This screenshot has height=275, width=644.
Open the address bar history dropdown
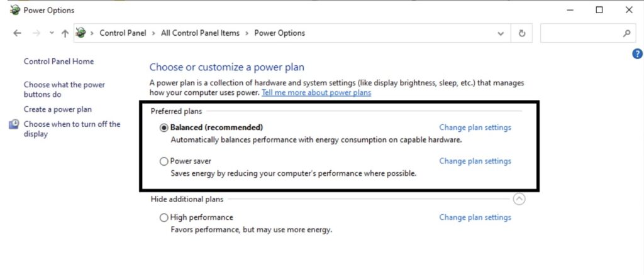(x=501, y=33)
